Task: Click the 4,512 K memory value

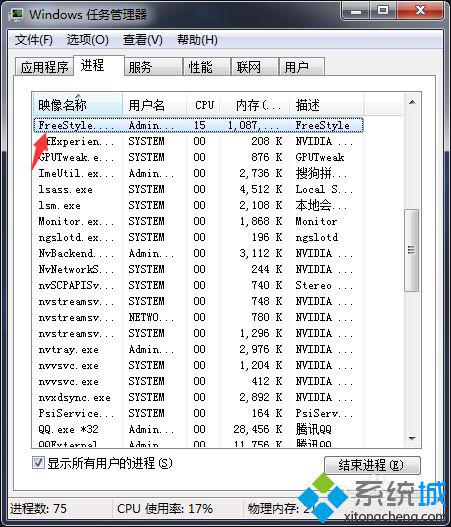Action: [261, 189]
